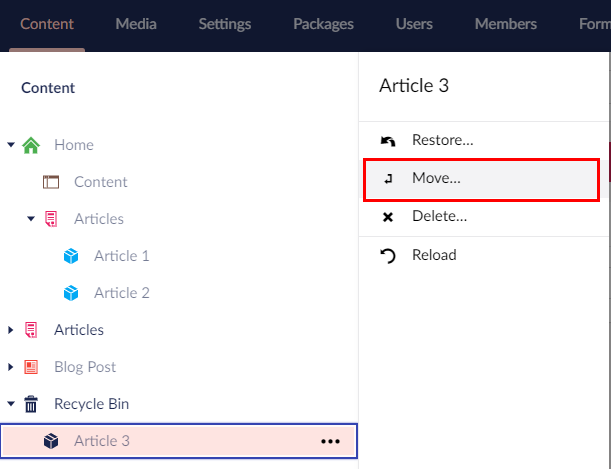
Task: Select the root-level Articles item
Action: 79,330
